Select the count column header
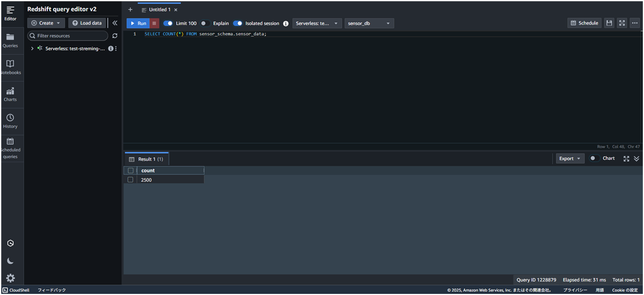644x295 pixels. click(x=170, y=170)
